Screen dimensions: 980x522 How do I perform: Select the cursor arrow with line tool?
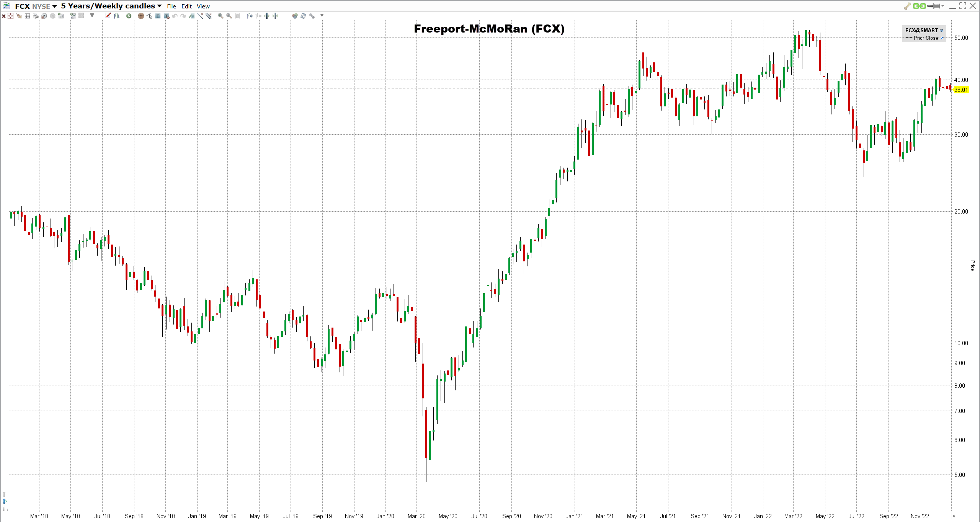pos(149,16)
